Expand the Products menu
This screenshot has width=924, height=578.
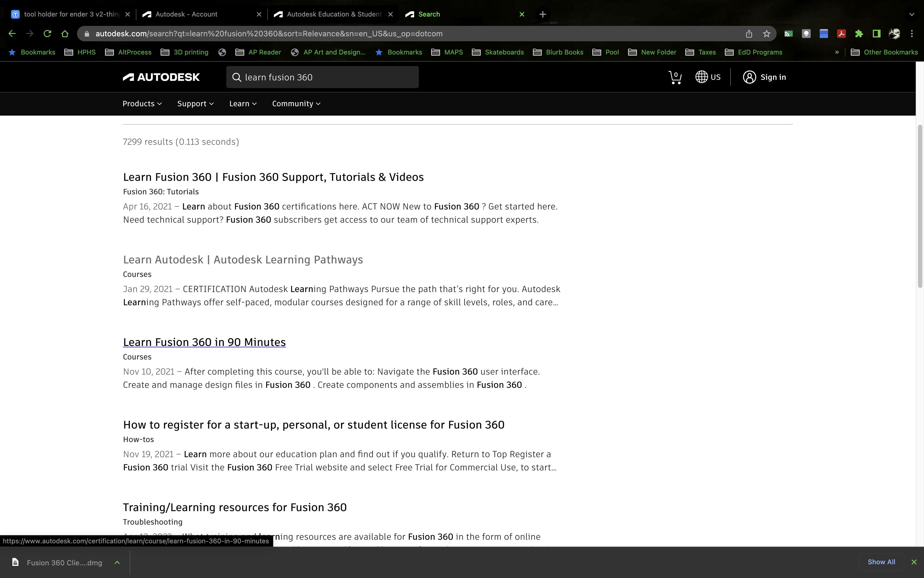tap(142, 103)
